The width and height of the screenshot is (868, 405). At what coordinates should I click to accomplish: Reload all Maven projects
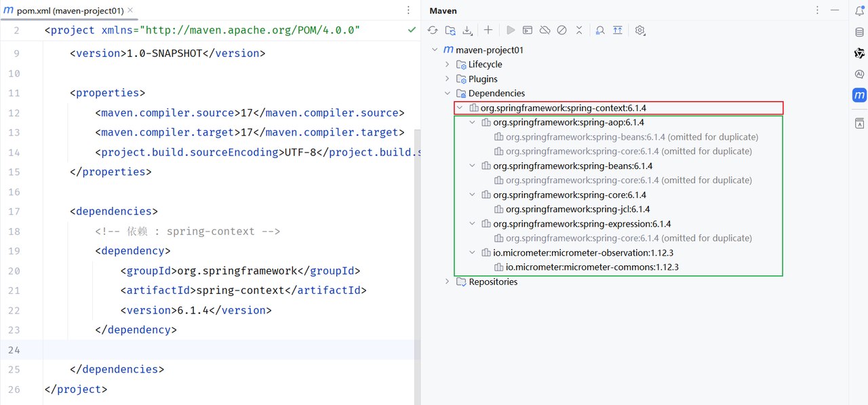click(x=433, y=30)
